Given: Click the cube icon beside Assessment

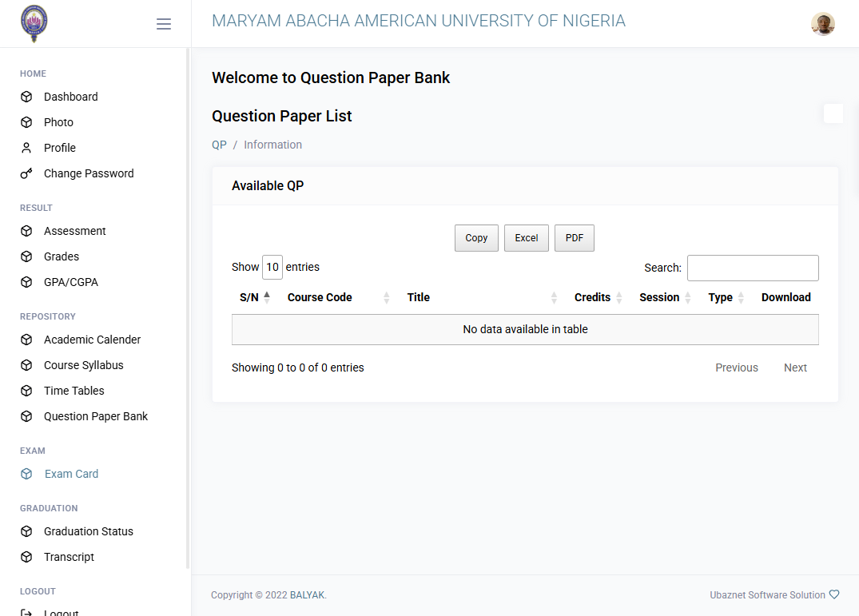Looking at the screenshot, I should 26,231.
